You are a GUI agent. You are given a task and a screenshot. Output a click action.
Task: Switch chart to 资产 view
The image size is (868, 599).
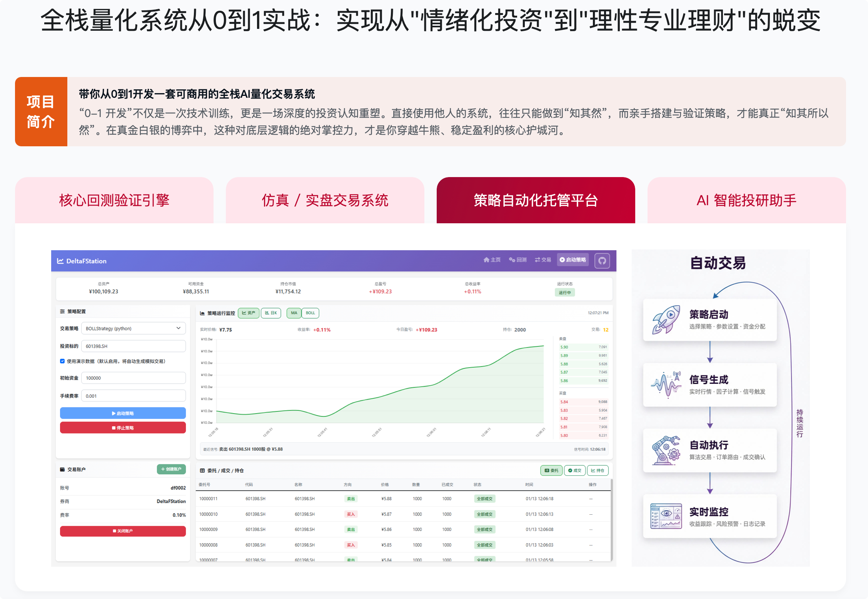point(249,313)
